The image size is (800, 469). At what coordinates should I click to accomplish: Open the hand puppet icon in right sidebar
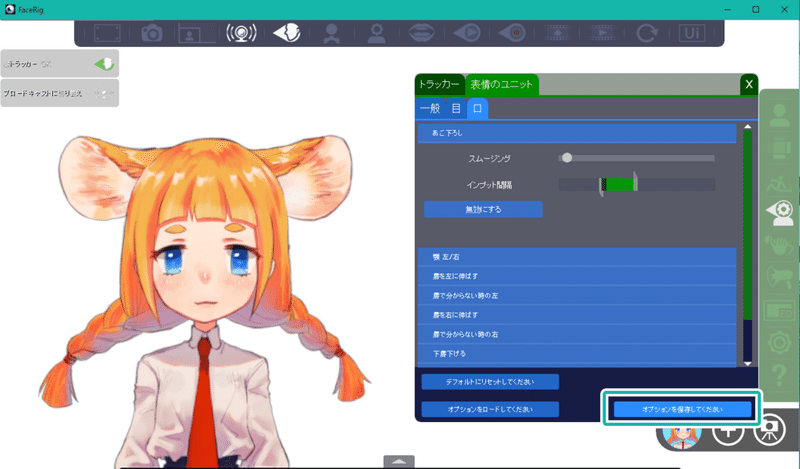(x=779, y=246)
